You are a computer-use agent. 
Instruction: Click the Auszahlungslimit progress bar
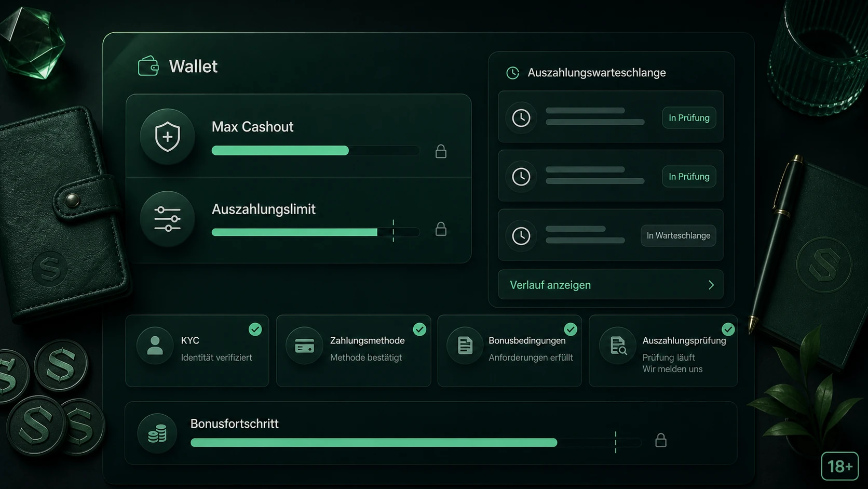(x=316, y=232)
